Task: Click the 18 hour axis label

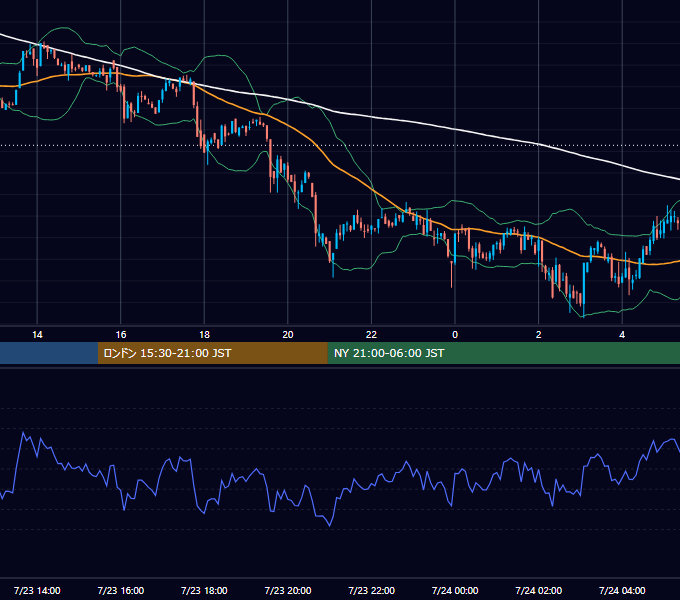Action: pos(204,335)
